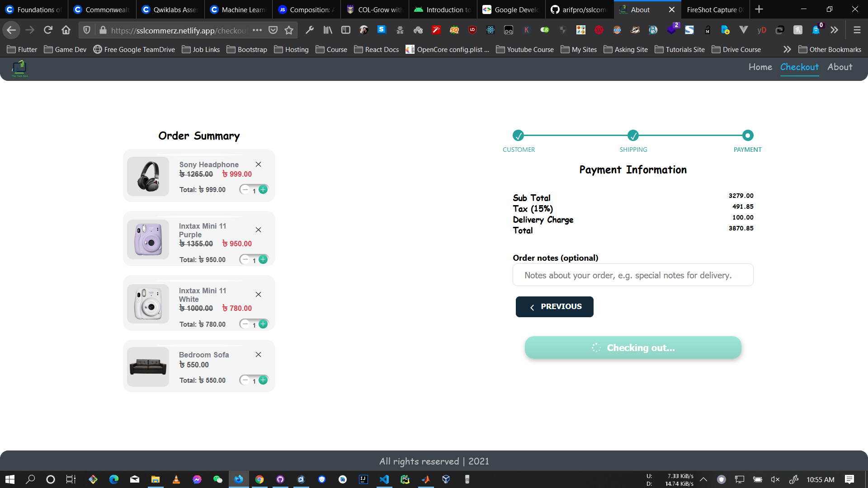Viewport: 868px width, 488px height.
Task: Click the Order notes input field
Action: coord(632,275)
